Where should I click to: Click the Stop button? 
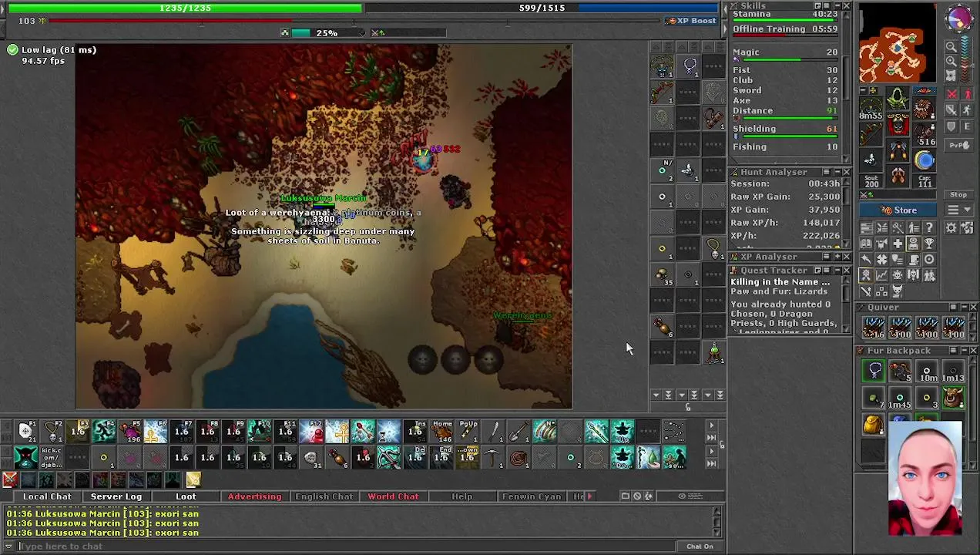[x=959, y=194]
